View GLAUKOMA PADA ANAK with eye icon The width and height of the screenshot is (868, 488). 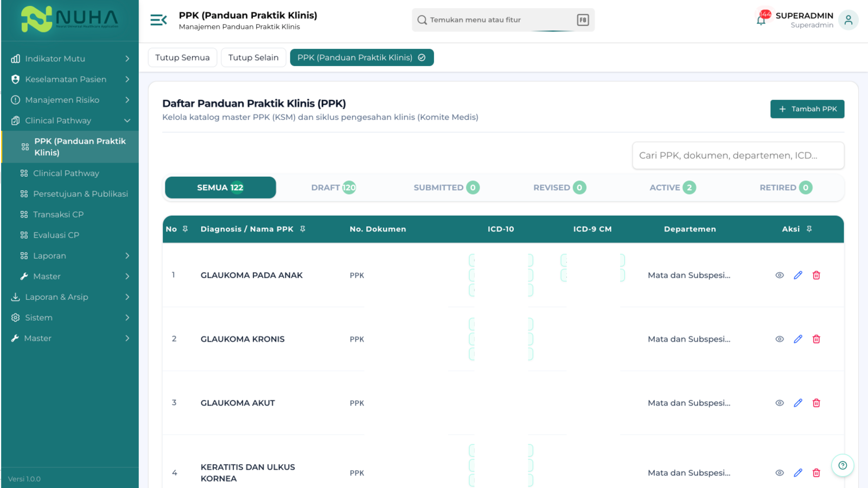pos(780,275)
